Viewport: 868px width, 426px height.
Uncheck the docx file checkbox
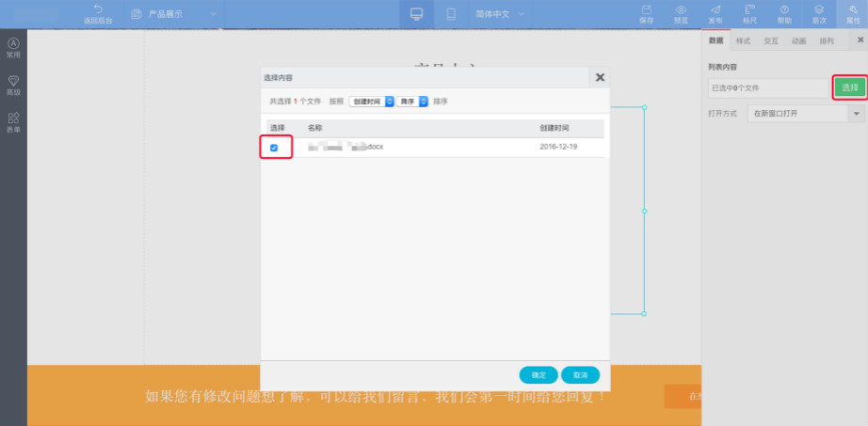click(274, 148)
